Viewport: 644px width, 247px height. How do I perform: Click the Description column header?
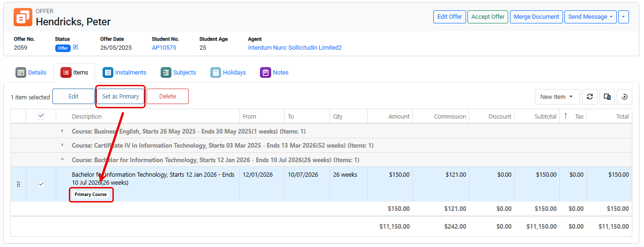(87, 116)
